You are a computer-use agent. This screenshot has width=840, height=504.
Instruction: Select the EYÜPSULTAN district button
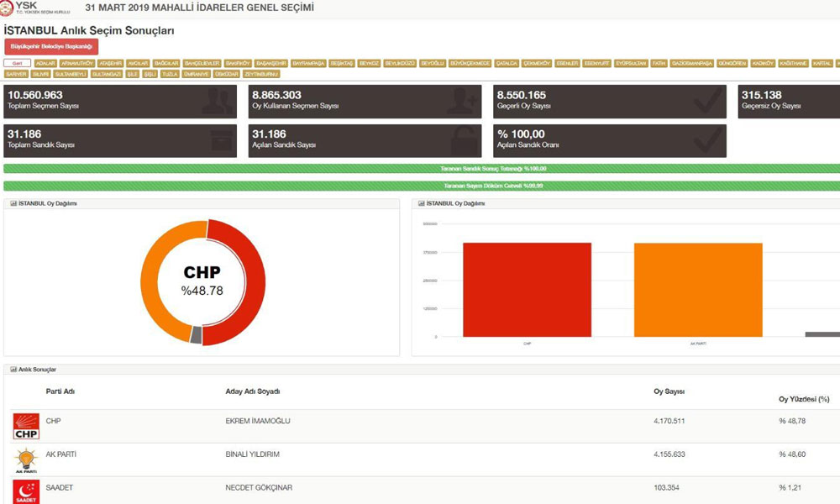pos(631,63)
